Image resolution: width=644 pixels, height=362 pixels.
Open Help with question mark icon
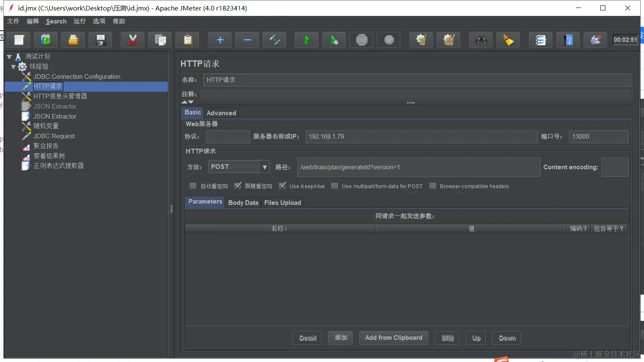pyautogui.click(x=568, y=40)
